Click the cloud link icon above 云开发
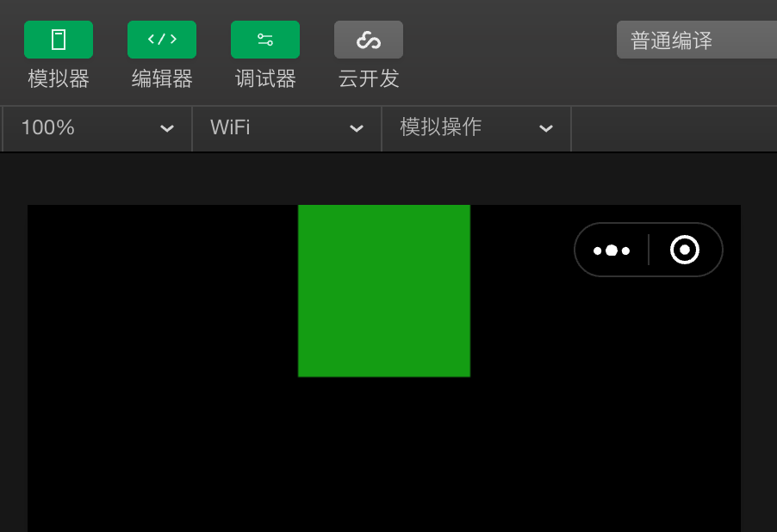This screenshot has height=532, width=777. click(368, 39)
